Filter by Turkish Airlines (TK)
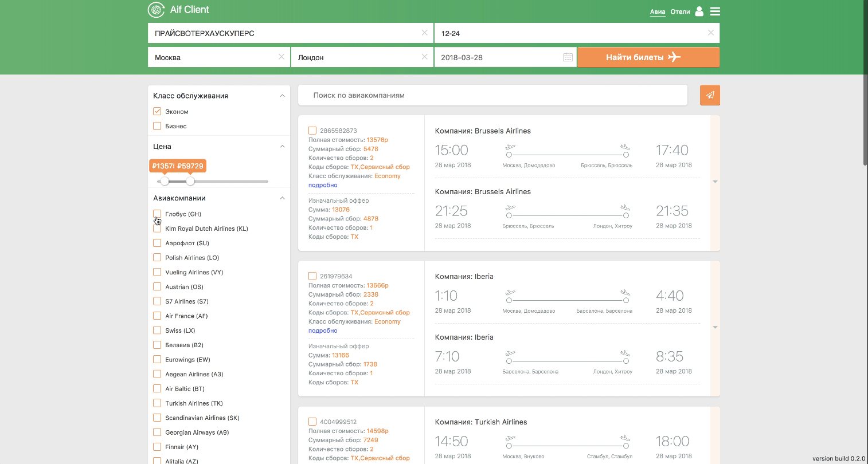The image size is (868, 464). point(157,403)
